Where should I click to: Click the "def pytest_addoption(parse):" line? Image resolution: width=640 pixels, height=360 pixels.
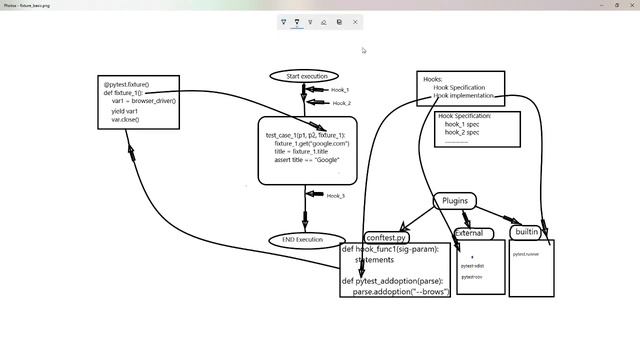tap(393, 281)
